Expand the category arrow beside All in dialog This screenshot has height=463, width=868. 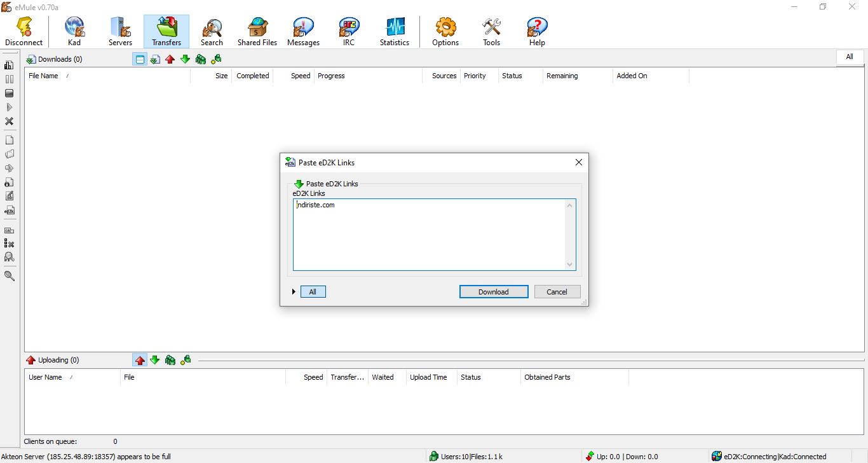coord(294,292)
